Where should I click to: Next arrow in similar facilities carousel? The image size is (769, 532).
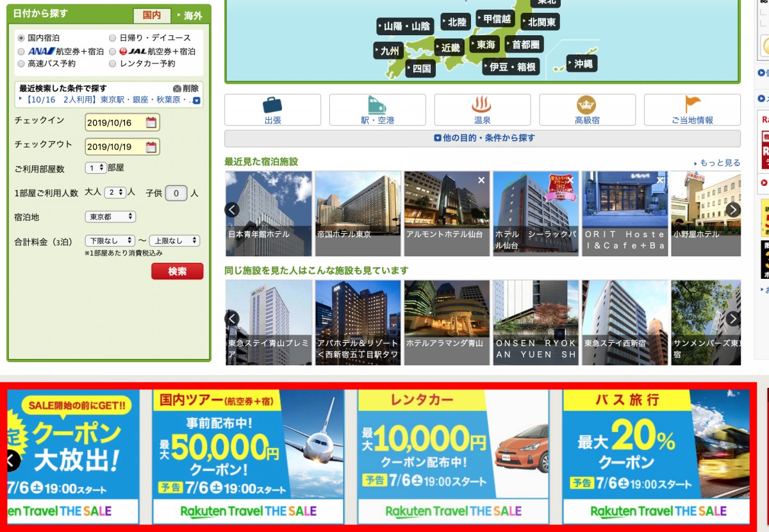(x=733, y=319)
